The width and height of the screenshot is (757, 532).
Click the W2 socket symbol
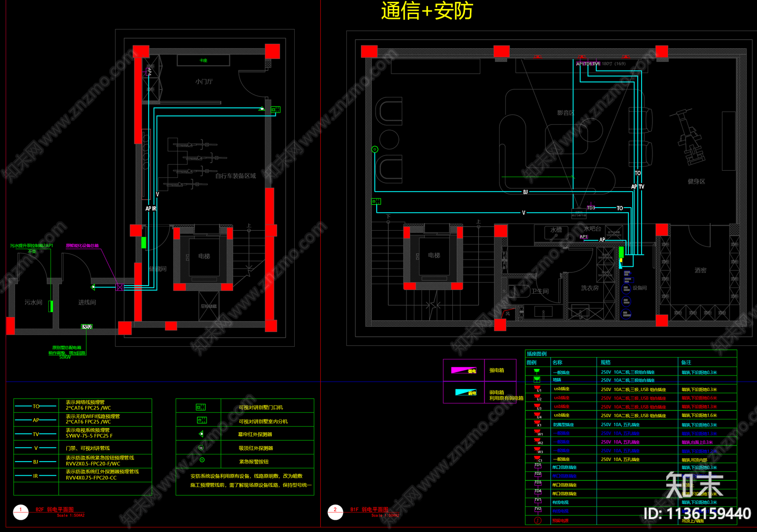(538, 441)
